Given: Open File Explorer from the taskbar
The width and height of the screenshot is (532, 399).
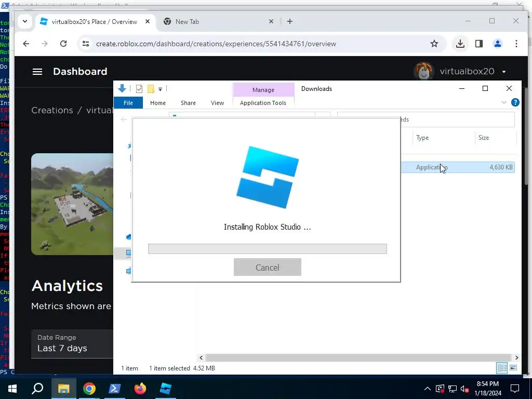Looking at the screenshot, I should click(63, 389).
